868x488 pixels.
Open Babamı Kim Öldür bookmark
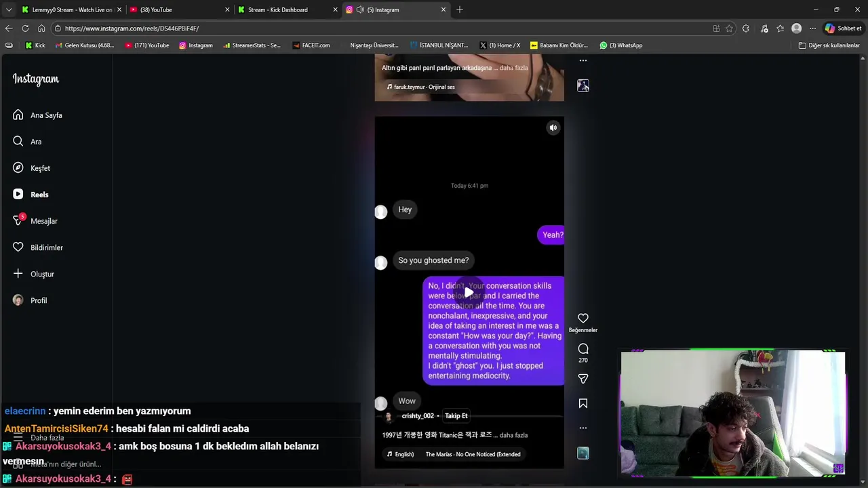coord(559,45)
